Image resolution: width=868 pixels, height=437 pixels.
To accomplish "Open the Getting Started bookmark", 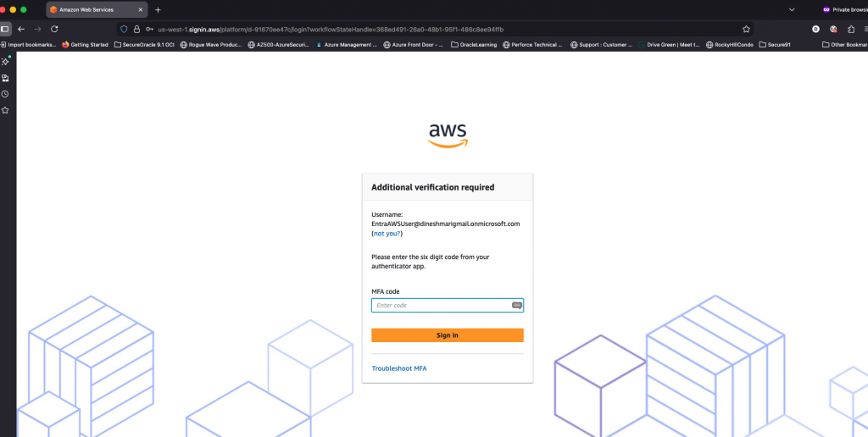I will (86, 45).
